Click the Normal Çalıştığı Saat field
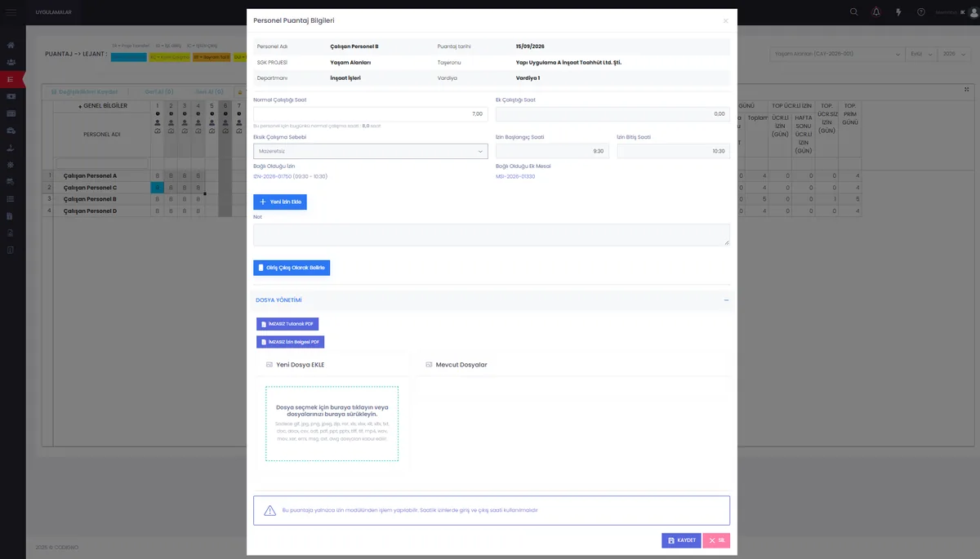Image resolution: width=980 pixels, height=559 pixels. (x=371, y=114)
